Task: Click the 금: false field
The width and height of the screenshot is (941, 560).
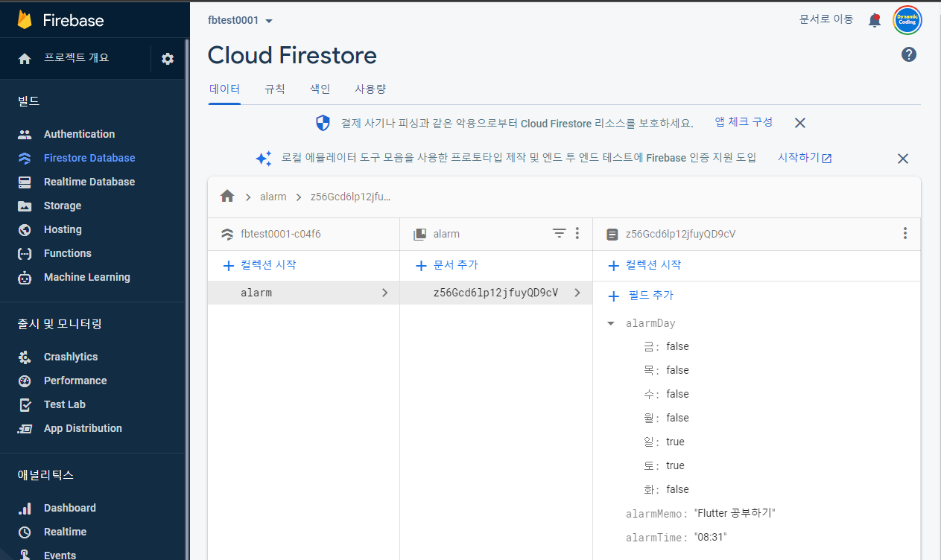Action: (666, 346)
